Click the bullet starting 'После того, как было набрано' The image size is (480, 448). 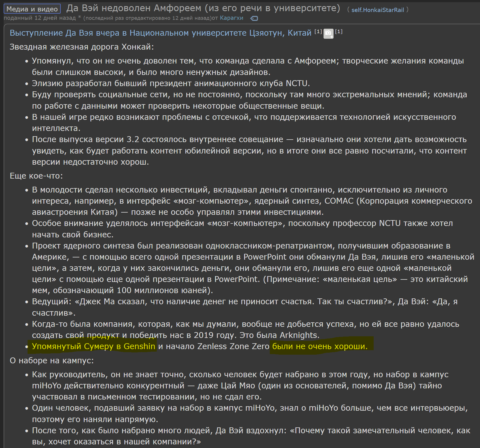pyautogui.click(x=251, y=436)
